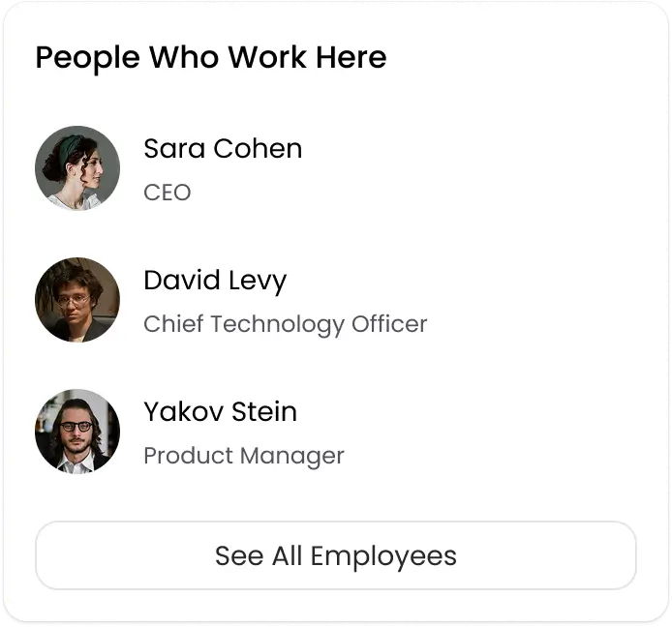Open Sara Cohen's profile photo
Screen dimensions: 672x627
pyautogui.click(x=77, y=168)
